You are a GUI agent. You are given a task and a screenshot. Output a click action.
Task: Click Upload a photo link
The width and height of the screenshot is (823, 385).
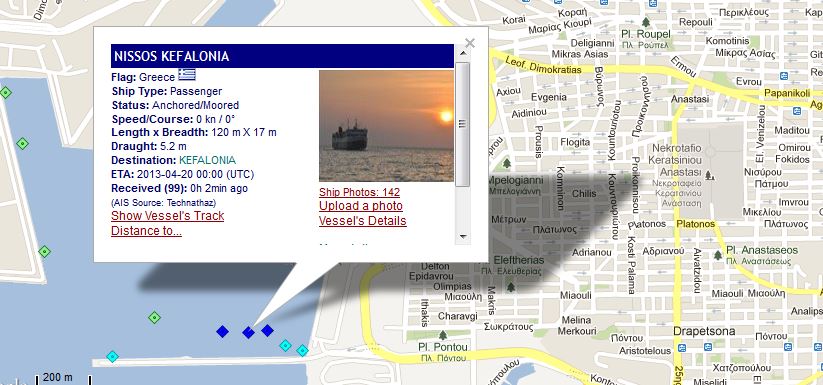(361, 206)
